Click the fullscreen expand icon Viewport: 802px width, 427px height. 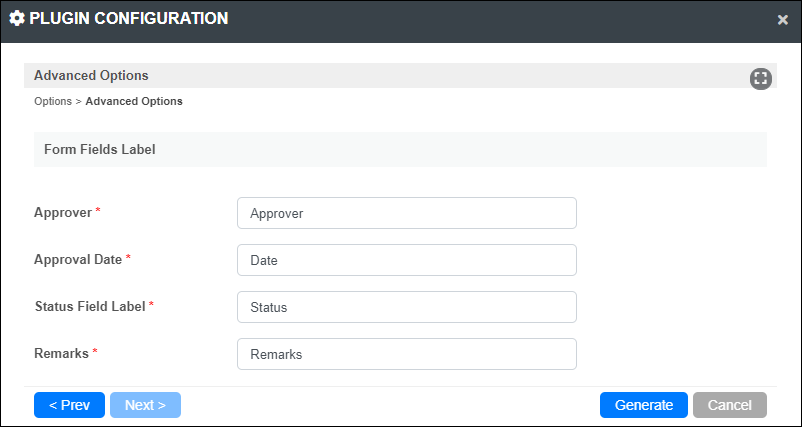(761, 79)
